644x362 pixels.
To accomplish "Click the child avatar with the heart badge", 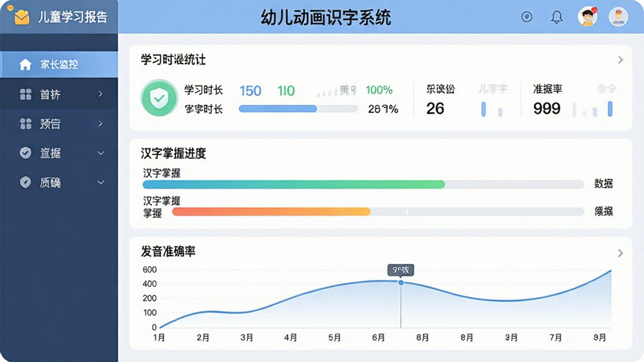I will click(588, 17).
